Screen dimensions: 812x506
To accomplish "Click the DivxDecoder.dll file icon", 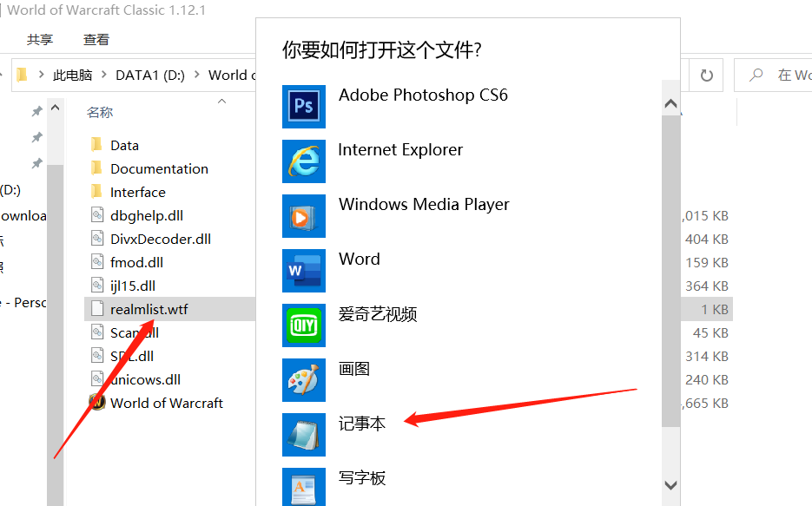I will click(x=97, y=239).
